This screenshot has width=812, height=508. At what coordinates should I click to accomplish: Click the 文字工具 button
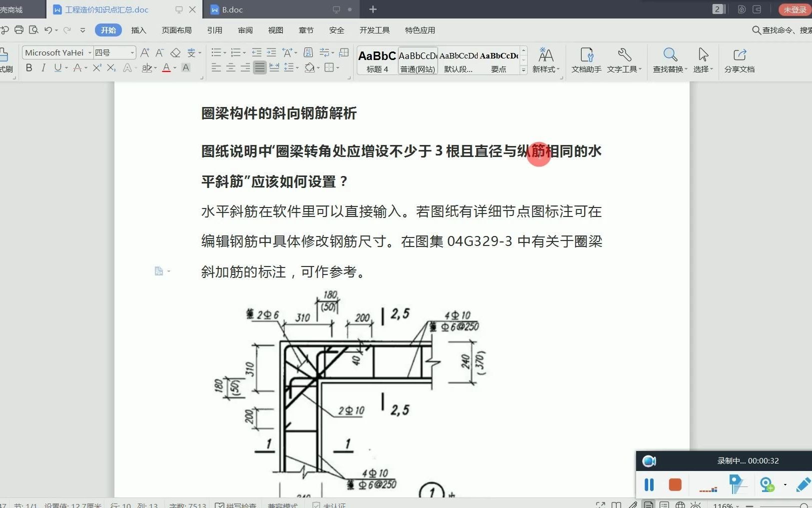pos(624,60)
